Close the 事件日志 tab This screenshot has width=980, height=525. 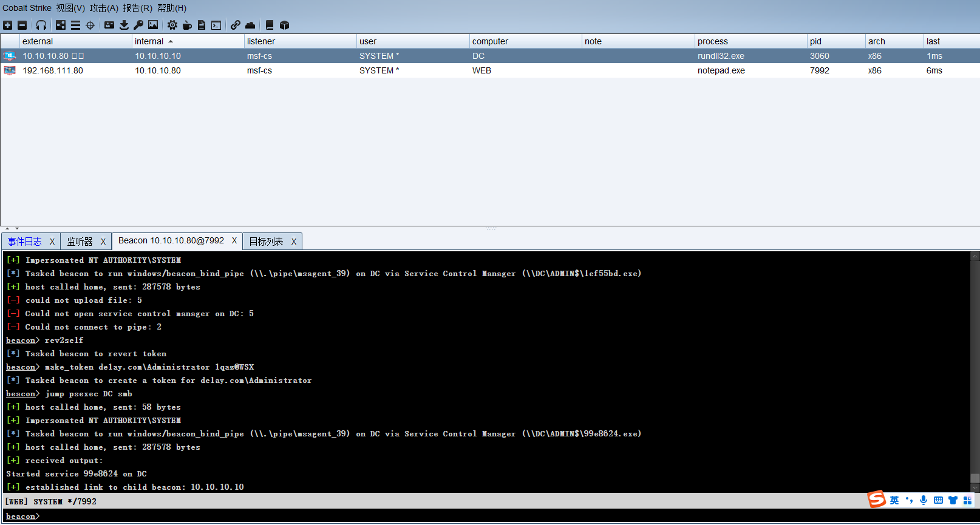point(52,242)
